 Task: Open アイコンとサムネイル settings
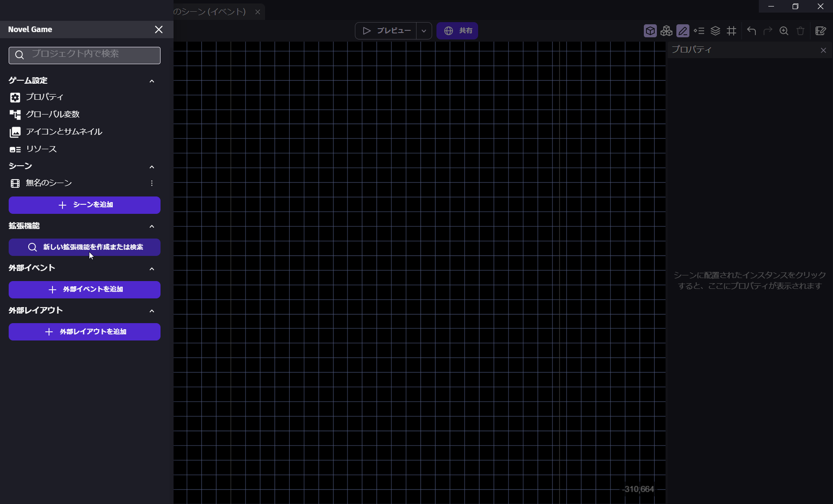point(64,132)
